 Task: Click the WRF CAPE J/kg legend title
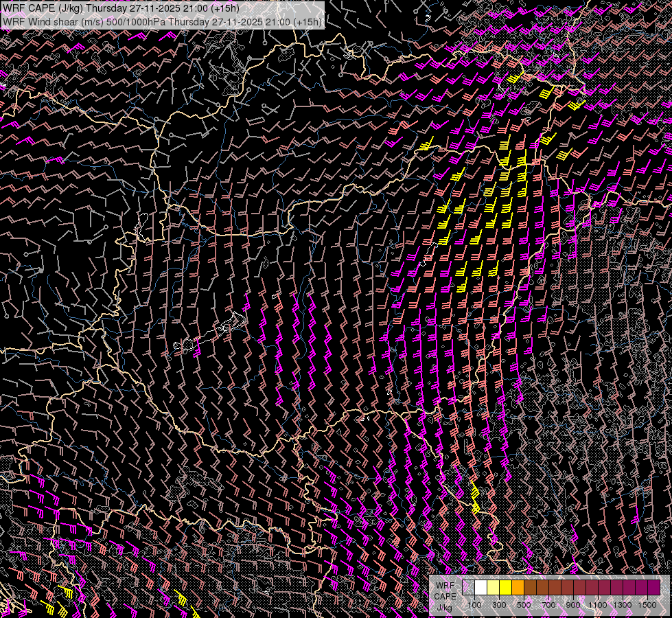pyautogui.click(x=444, y=596)
